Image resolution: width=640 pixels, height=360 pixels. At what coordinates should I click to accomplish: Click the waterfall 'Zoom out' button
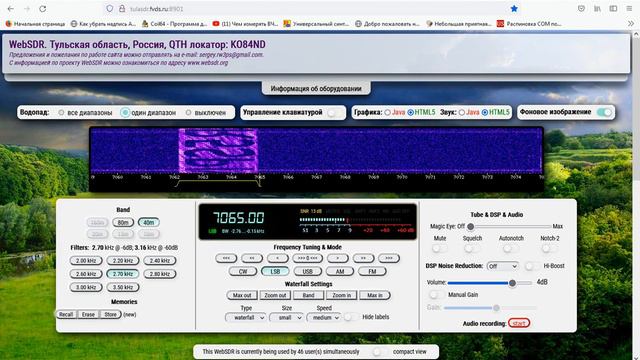click(x=275, y=295)
